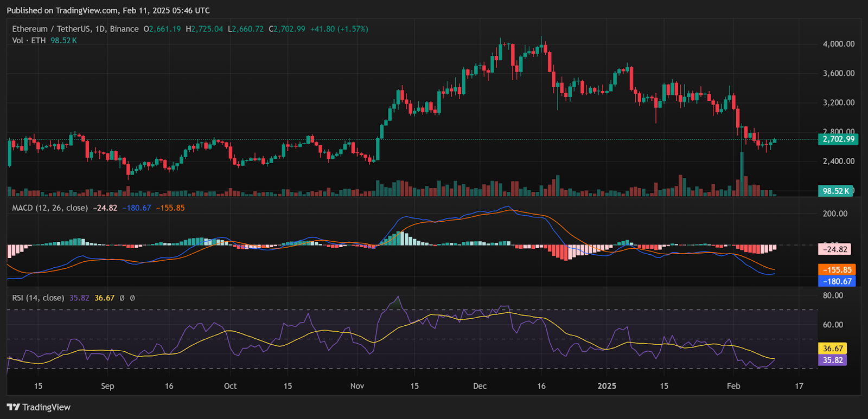Select the 2025 year marker on time axis
The height and width of the screenshot is (419, 868).
[x=607, y=386]
